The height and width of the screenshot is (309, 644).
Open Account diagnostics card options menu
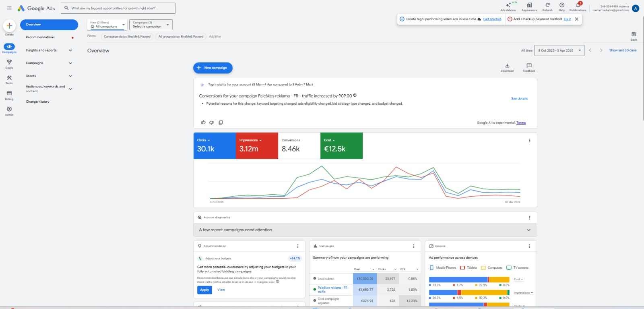(530, 218)
